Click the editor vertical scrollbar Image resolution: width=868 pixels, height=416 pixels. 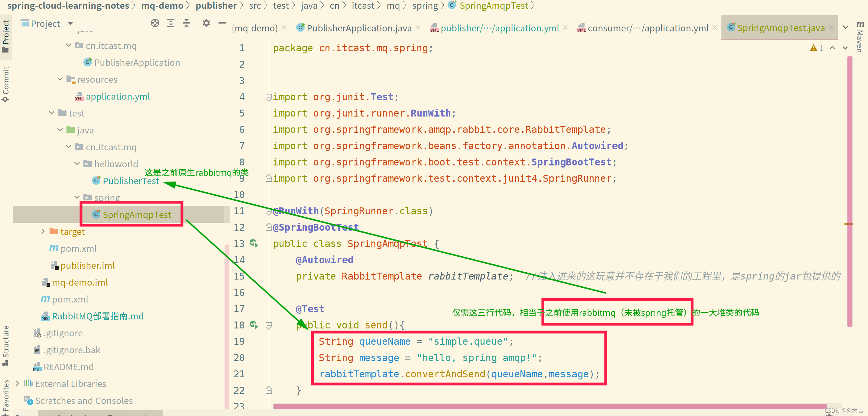[x=850, y=191]
